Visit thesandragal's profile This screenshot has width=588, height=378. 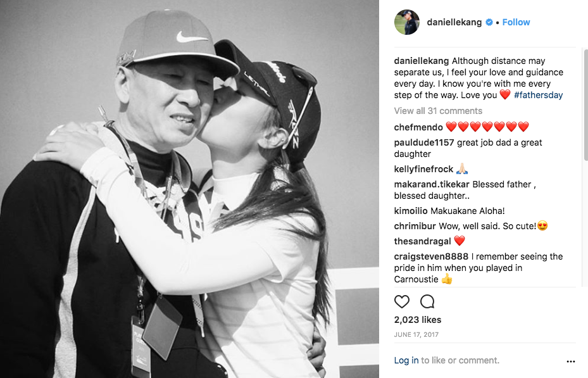(423, 241)
